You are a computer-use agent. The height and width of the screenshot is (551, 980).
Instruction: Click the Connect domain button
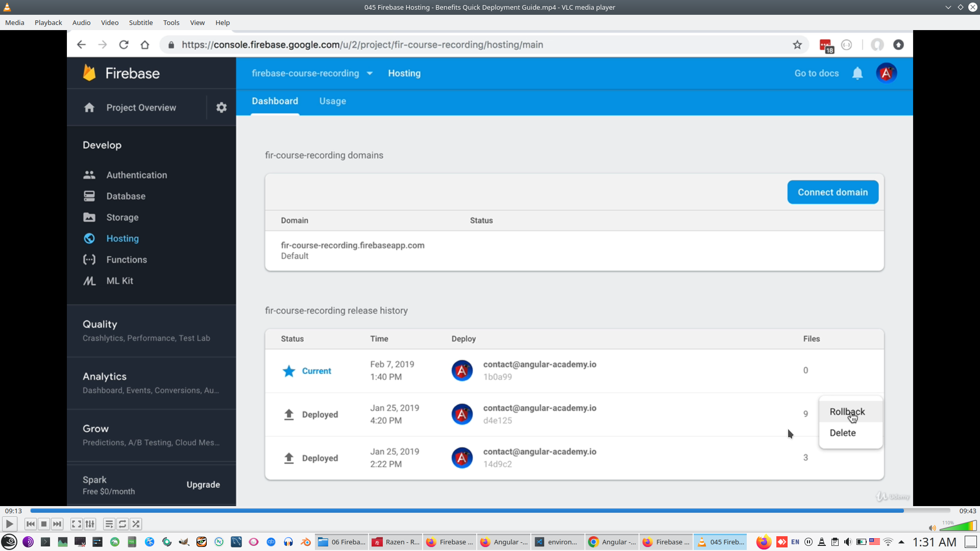coord(832,192)
